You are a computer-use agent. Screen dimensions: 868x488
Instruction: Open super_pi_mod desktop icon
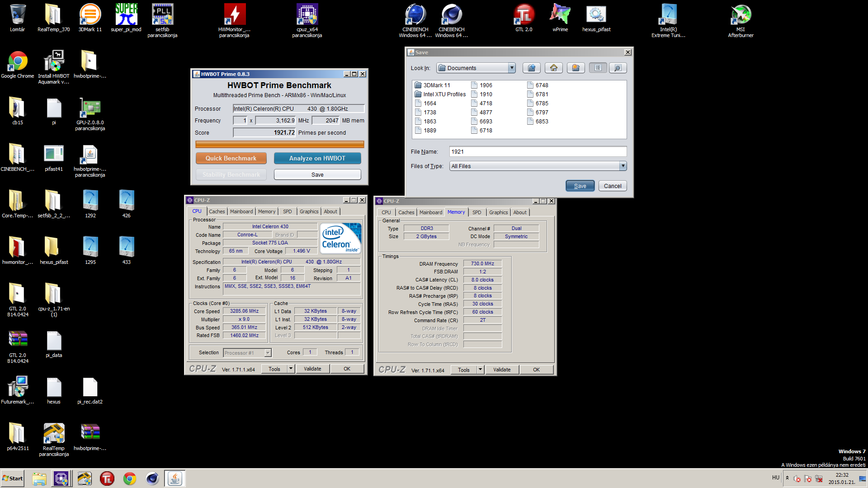click(x=126, y=18)
